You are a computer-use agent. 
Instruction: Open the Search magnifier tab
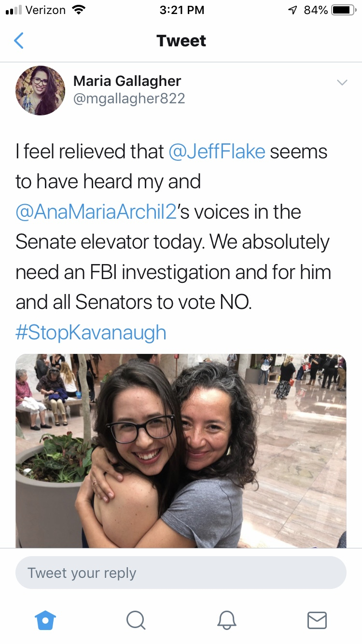pyautogui.click(x=136, y=620)
